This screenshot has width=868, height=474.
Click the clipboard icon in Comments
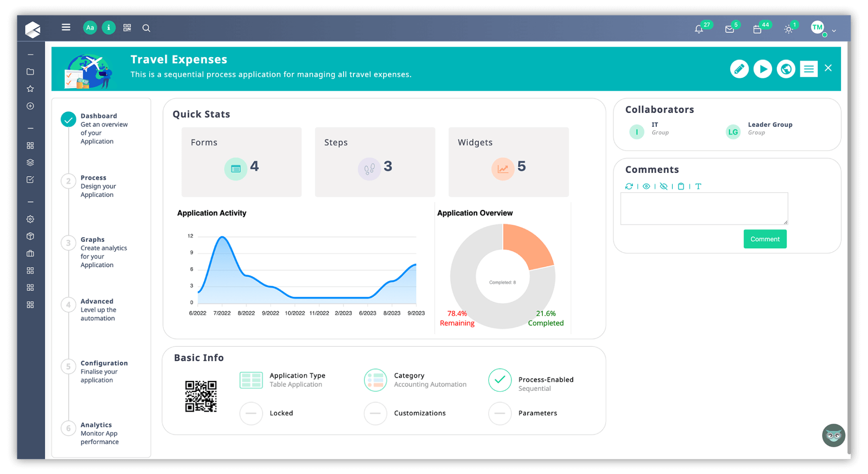click(681, 186)
